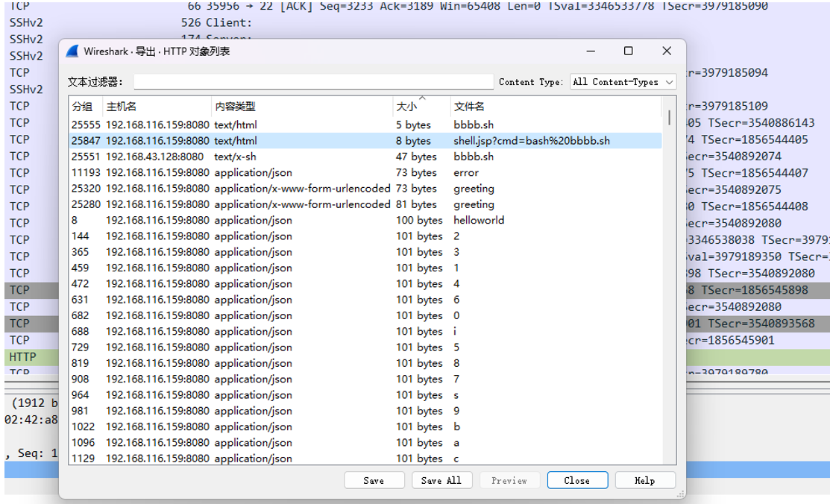Image resolution: width=830 pixels, height=504 pixels.
Task: Select the text/x-sh bbbb.sh row
Action: [365, 157]
